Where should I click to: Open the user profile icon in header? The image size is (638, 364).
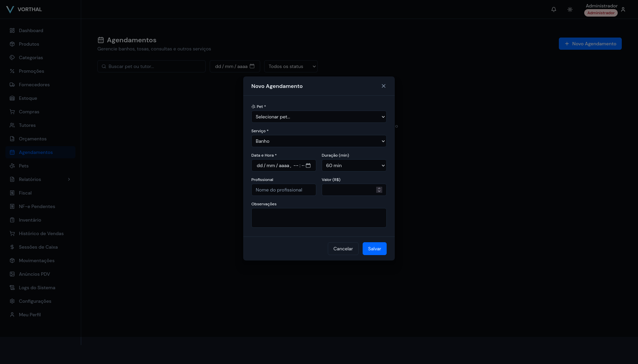click(623, 9)
